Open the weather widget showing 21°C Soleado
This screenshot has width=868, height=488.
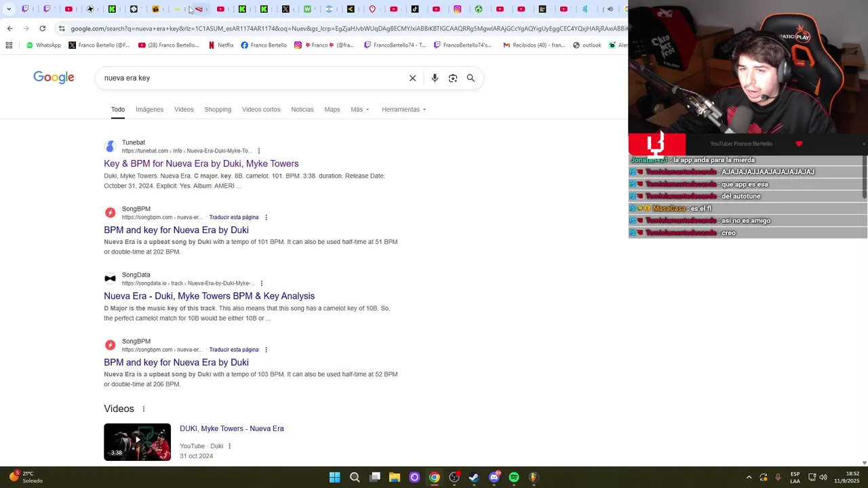coord(26,477)
